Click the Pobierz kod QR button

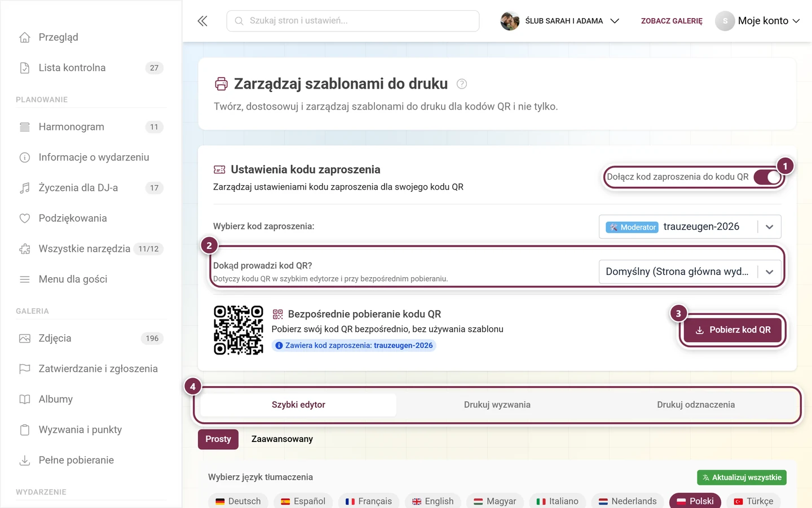732,330
